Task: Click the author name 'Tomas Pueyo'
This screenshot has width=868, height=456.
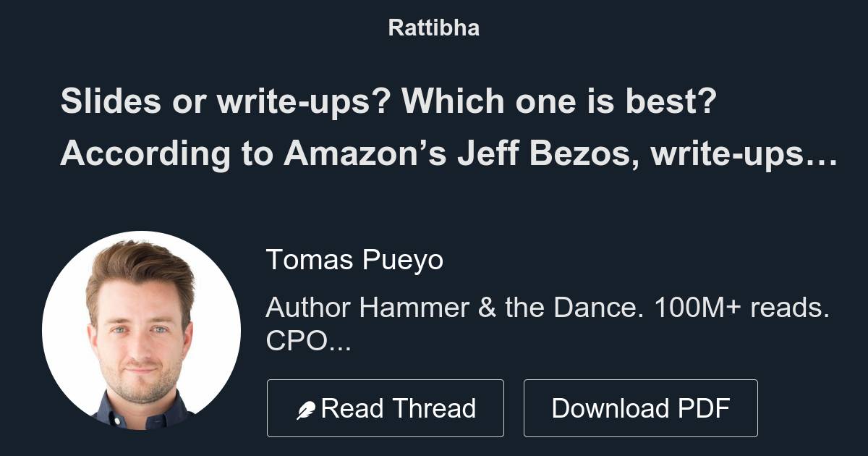Action: point(356,260)
